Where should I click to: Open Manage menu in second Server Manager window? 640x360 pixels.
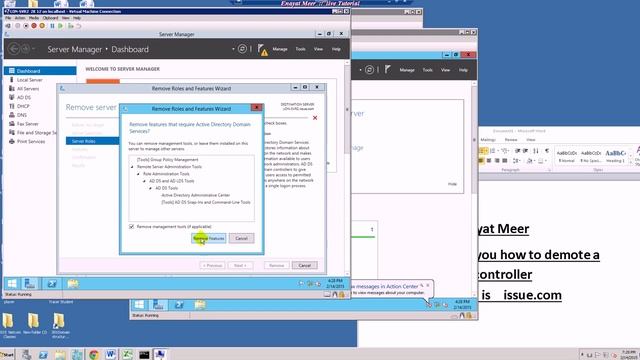click(407, 70)
